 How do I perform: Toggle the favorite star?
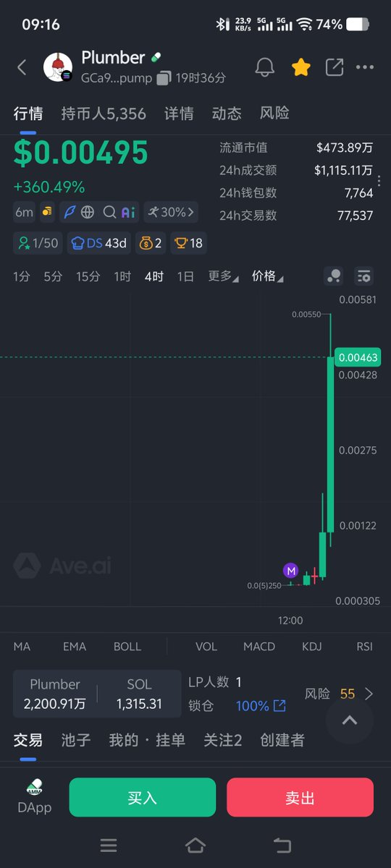point(300,67)
